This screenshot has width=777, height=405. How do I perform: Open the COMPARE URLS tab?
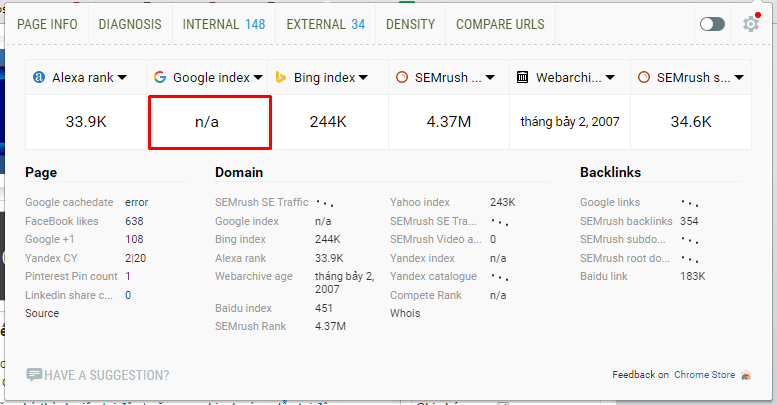click(x=500, y=24)
